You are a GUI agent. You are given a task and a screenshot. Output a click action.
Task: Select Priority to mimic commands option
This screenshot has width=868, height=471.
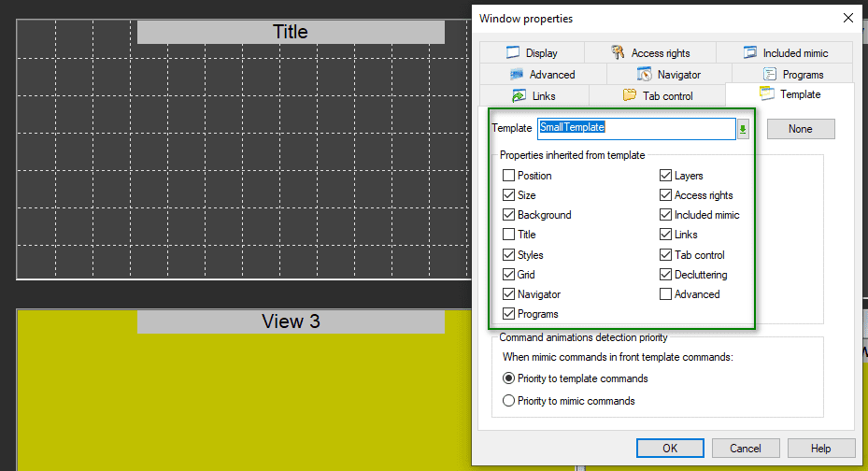tap(508, 401)
